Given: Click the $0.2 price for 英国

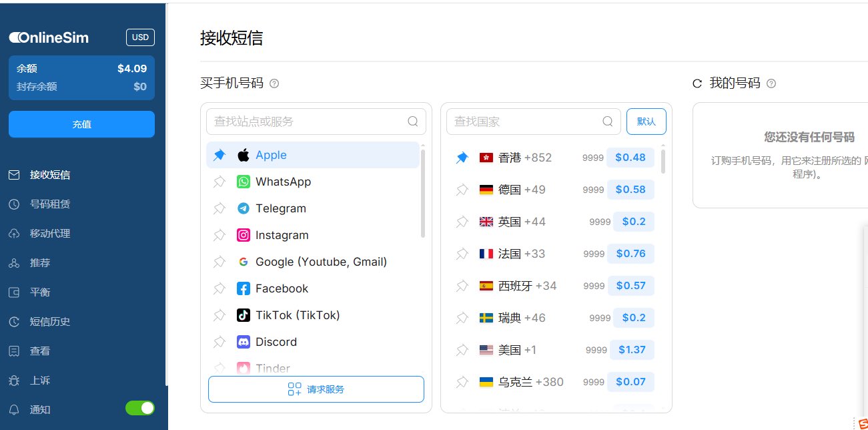Looking at the screenshot, I should tap(634, 222).
